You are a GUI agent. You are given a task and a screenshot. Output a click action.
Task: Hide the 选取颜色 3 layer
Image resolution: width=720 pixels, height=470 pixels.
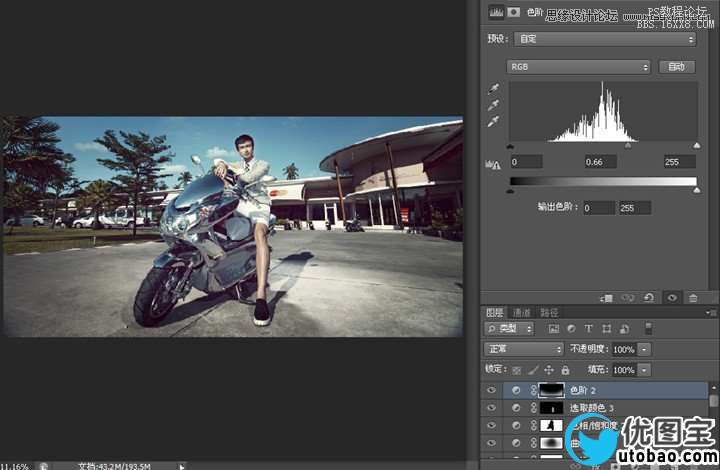click(x=490, y=408)
